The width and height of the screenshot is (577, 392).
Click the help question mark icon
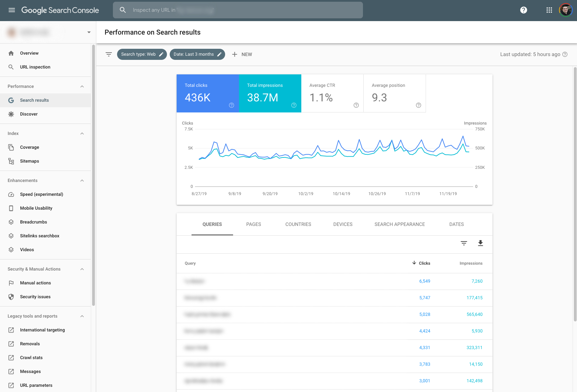[524, 10]
